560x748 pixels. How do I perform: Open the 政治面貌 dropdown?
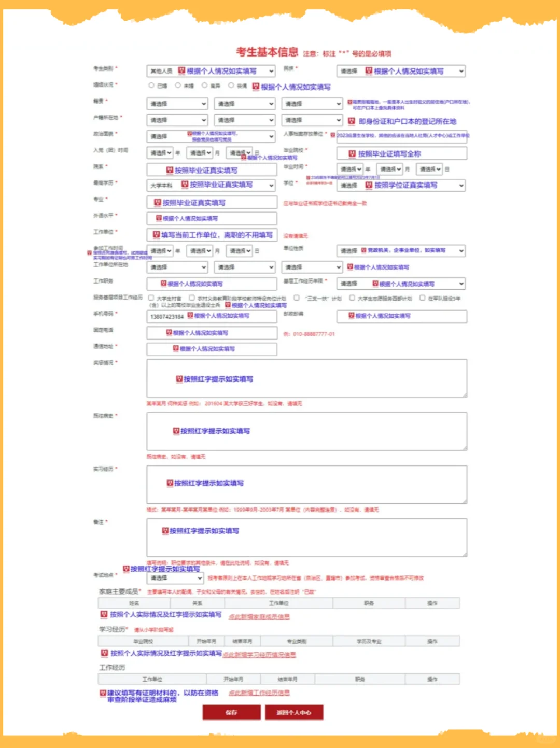211,136
